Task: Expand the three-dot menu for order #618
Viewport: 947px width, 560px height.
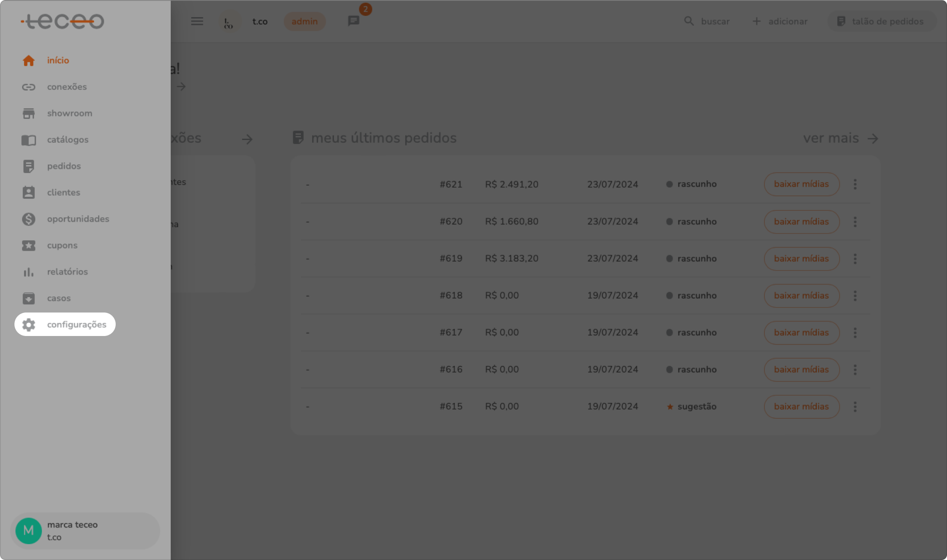Action: pos(855,296)
